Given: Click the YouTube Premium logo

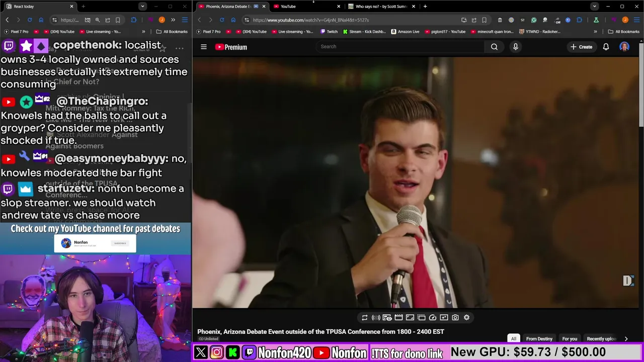Looking at the screenshot, I should point(231,47).
